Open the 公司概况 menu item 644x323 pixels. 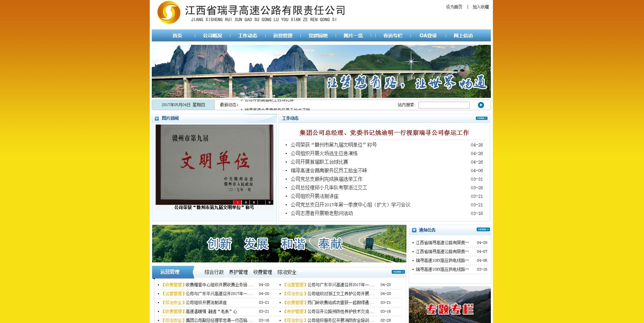pyautogui.click(x=212, y=36)
